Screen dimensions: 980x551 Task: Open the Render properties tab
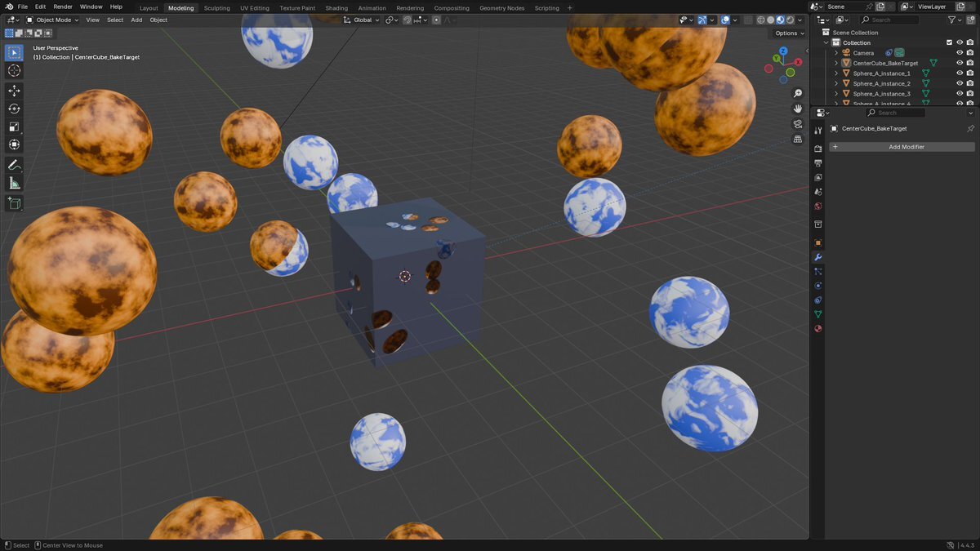pyautogui.click(x=818, y=149)
